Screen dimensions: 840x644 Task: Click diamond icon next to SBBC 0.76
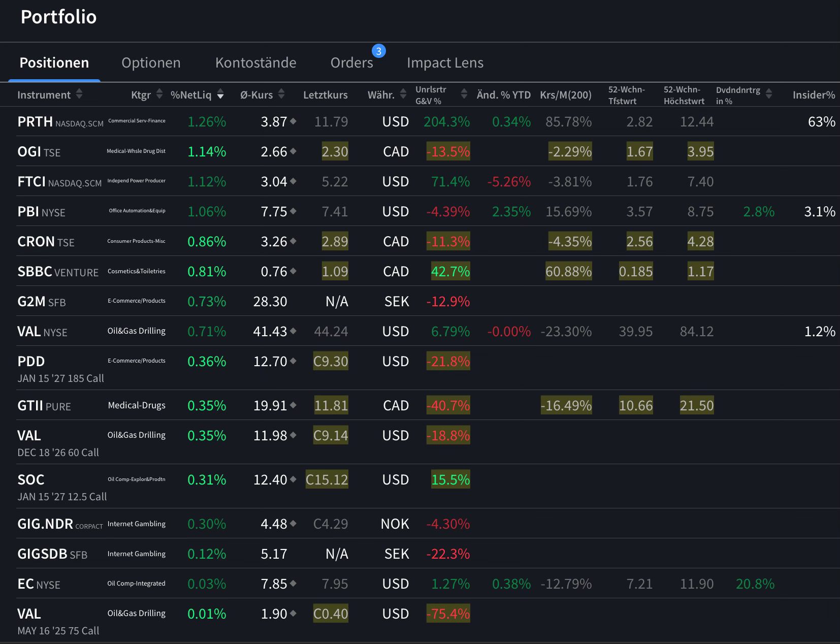click(293, 271)
